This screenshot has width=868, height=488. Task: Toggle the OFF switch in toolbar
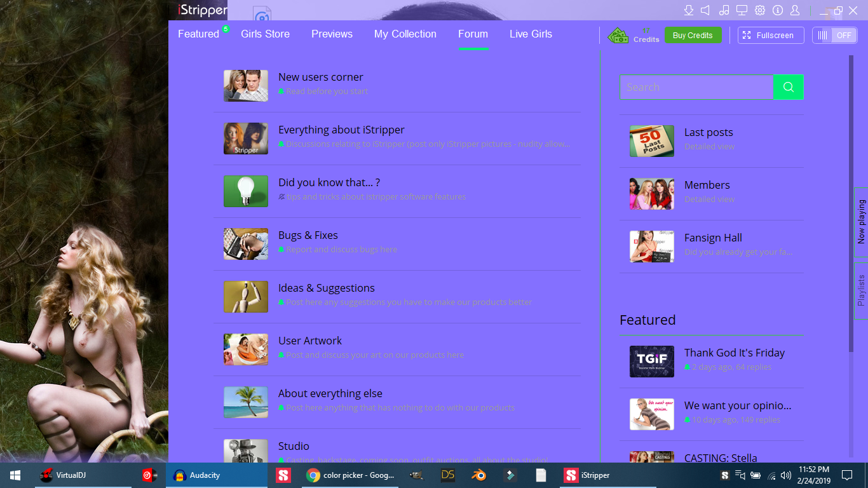click(x=834, y=36)
